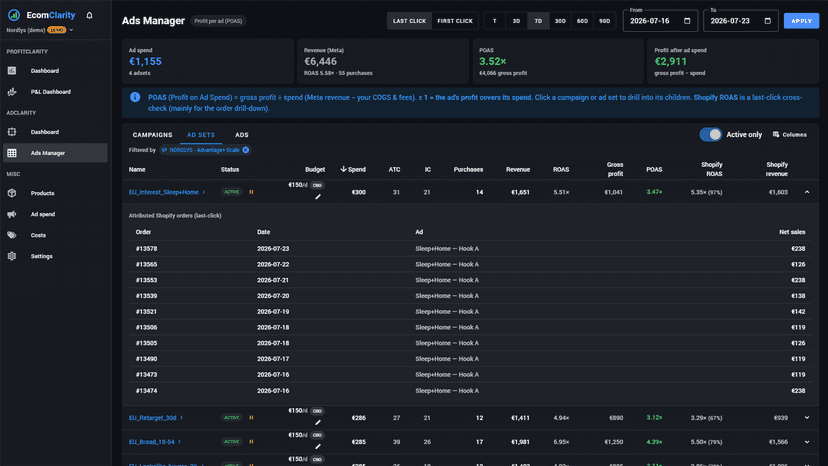The image size is (828, 466).
Task: Select First Click attribution
Action: [455, 21]
